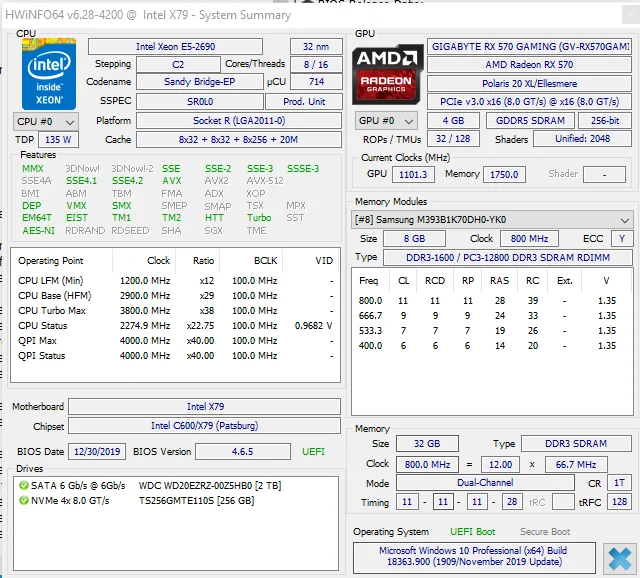640x578 pixels.
Task: Open the CPU #0 selector dropdown
Action: click(46, 122)
